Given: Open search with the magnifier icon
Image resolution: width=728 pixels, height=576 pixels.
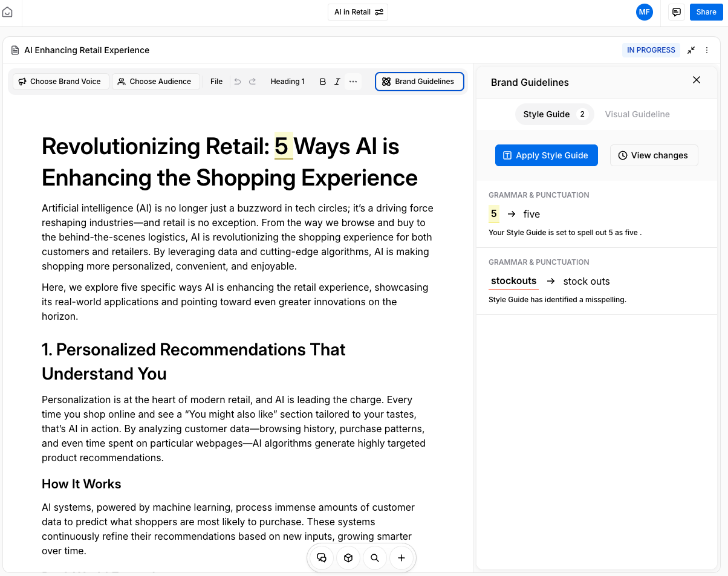Looking at the screenshot, I should (375, 558).
